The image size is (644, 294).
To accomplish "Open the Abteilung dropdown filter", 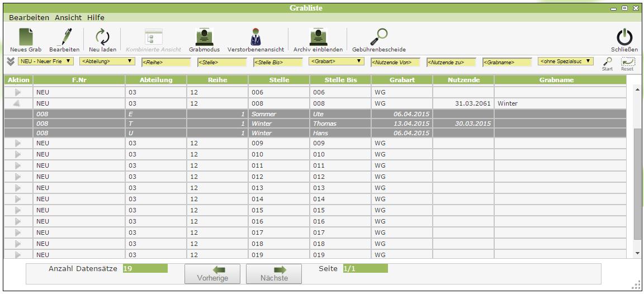I will (107, 61).
